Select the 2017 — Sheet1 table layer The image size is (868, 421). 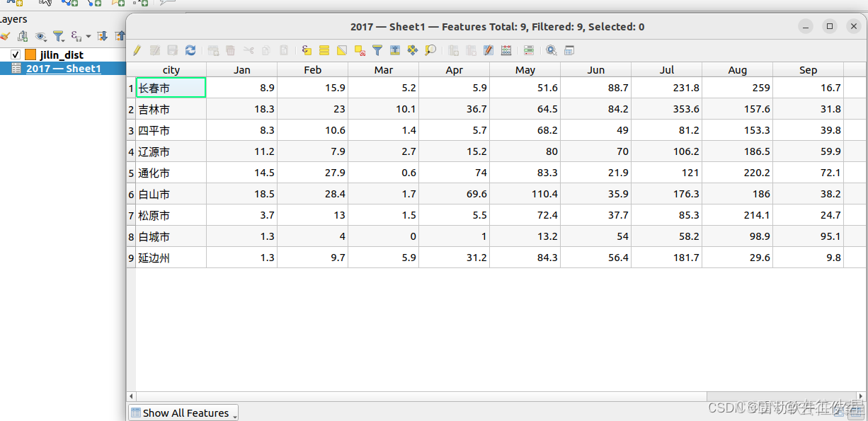point(64,69)
